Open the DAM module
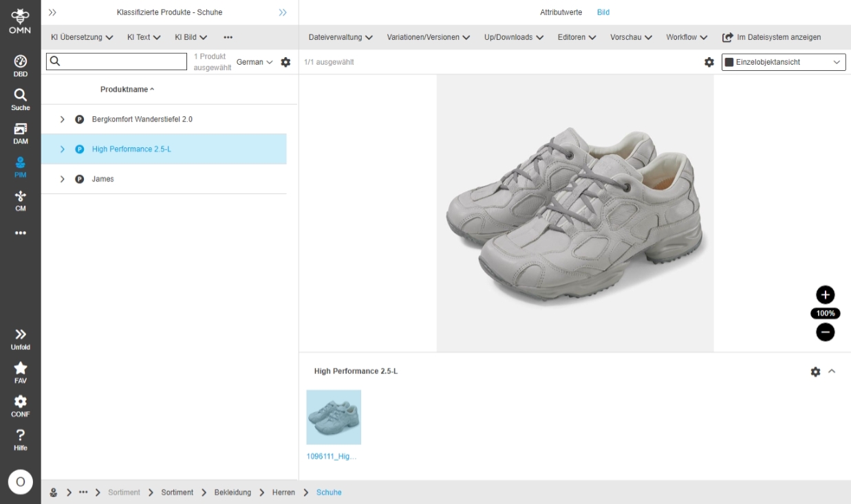Viewport: 851px width, 504px height. [x=20, y=133]
